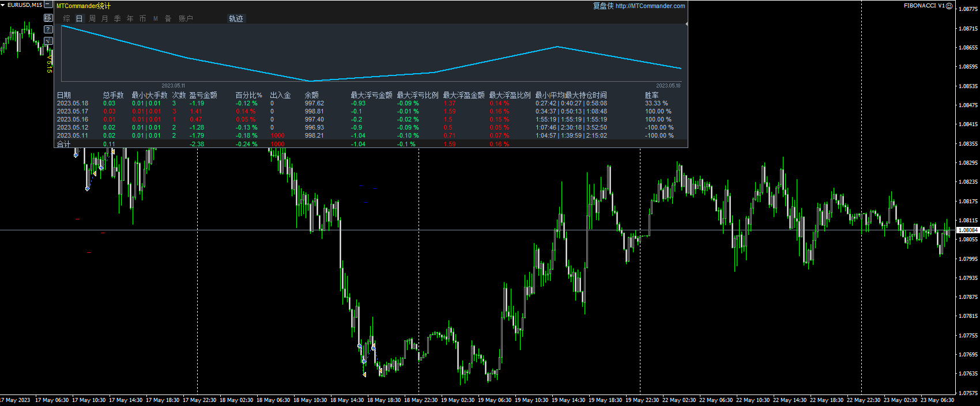Screen dimensions: 980x406
Task: Open the http://MTCommander.com link
Action: tap(650, 6)
